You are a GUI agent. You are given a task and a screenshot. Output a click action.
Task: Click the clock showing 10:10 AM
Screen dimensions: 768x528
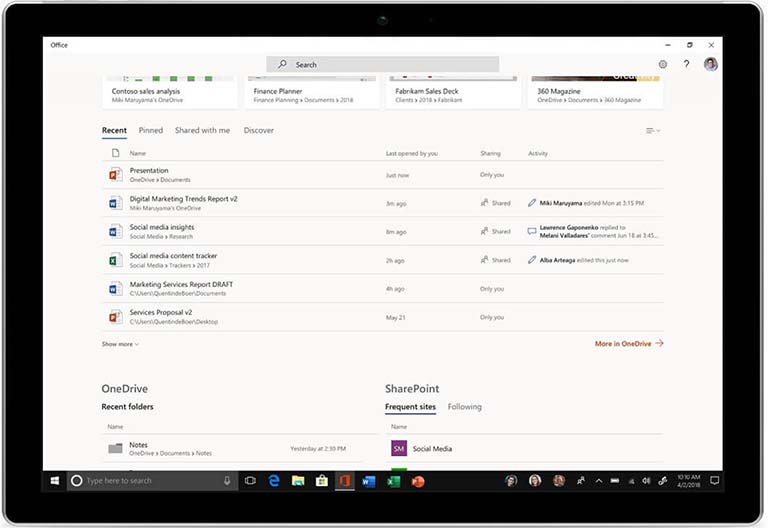click(x=689, y=480)
